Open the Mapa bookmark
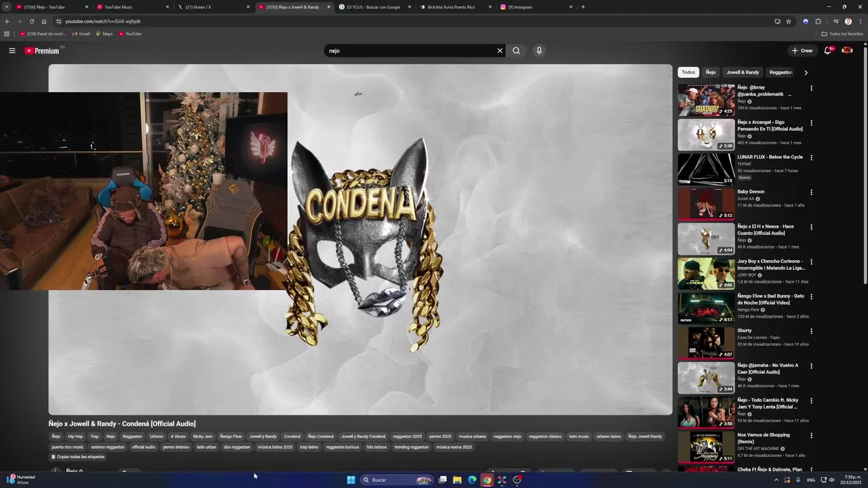 [104, 34]
